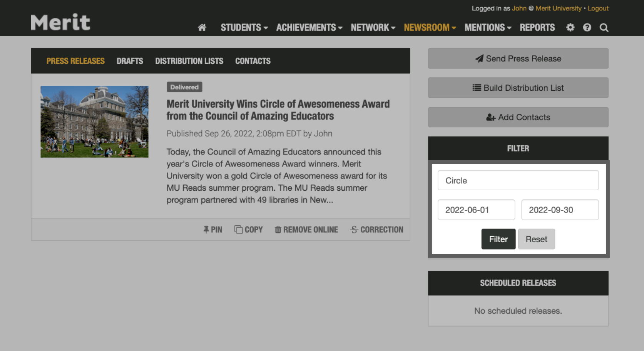Open the Mentions dropdown menu
The height and width of the screenshot is (351, 644).
pyautogui.click(x=487, y=27)
